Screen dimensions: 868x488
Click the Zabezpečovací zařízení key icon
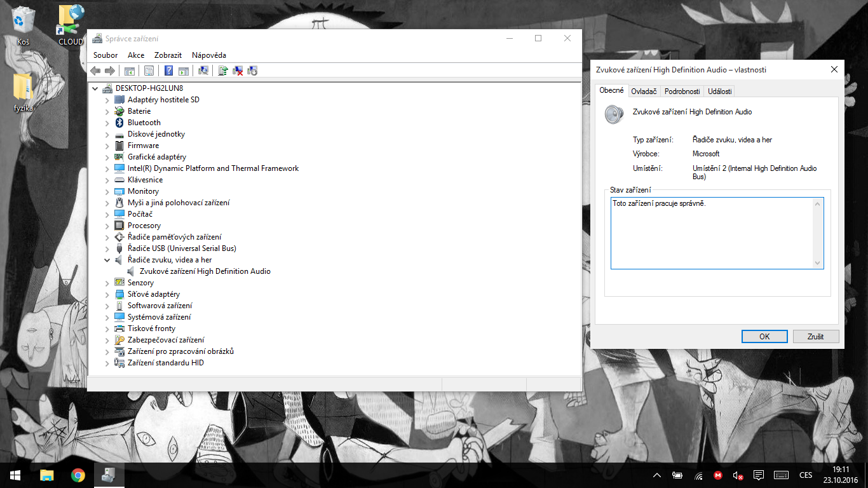tap(119, 340)
